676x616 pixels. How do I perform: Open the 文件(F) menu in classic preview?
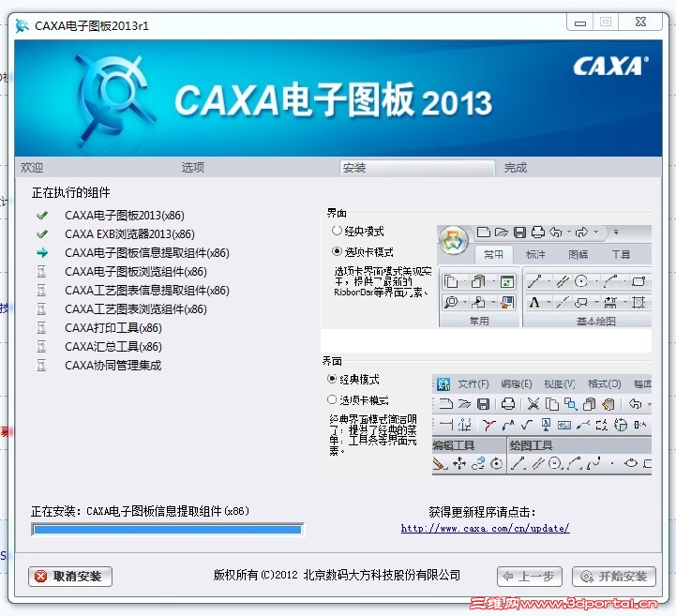tap(473, 383)
